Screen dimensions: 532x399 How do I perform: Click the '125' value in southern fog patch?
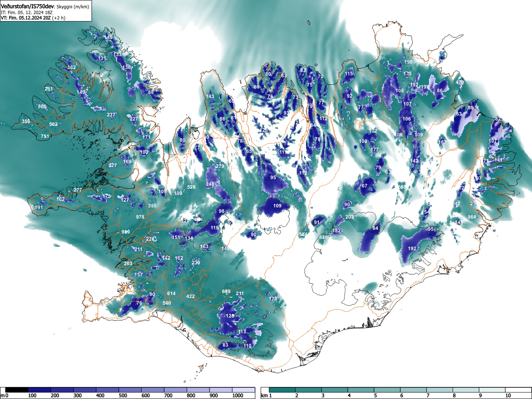pos(230,316)
